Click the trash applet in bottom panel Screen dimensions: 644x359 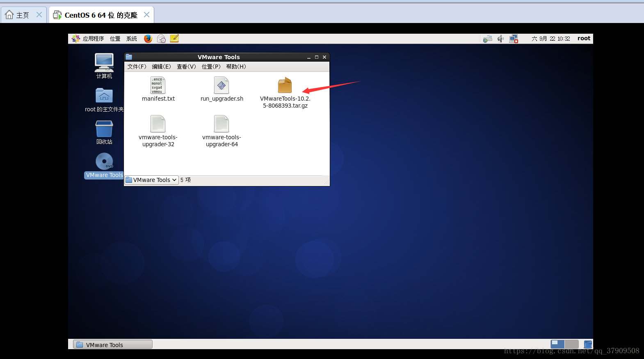click(588, 344)
